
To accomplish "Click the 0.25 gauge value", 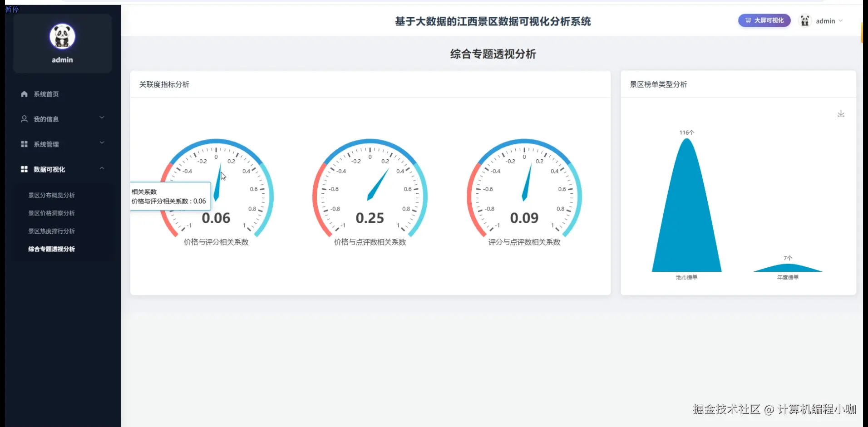I will tap(370, 218).
